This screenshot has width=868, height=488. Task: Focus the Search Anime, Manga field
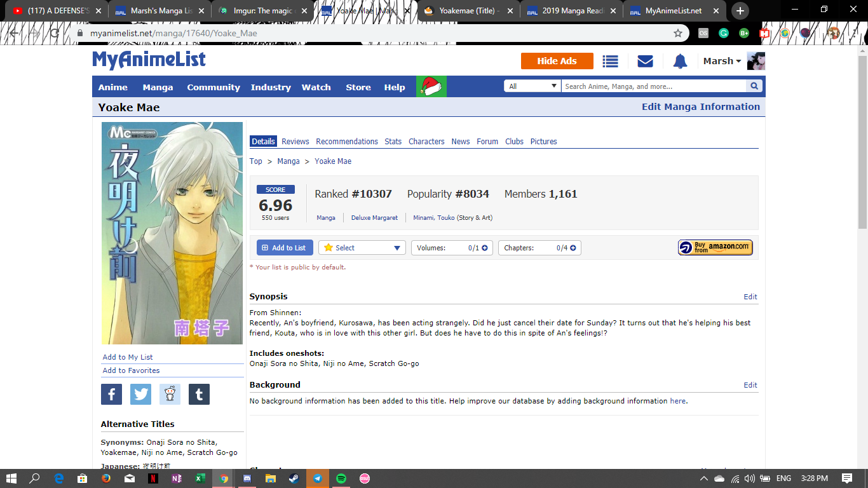(653, 86)
